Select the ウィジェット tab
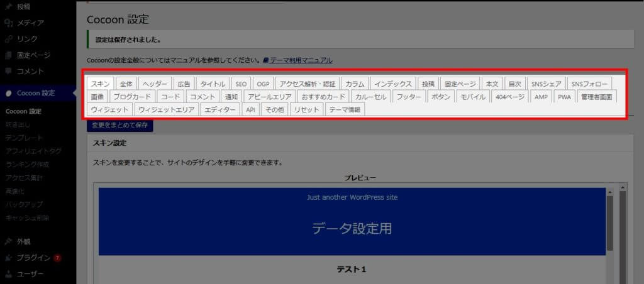This screenshot has height=284, width=644. click(109, 110)
